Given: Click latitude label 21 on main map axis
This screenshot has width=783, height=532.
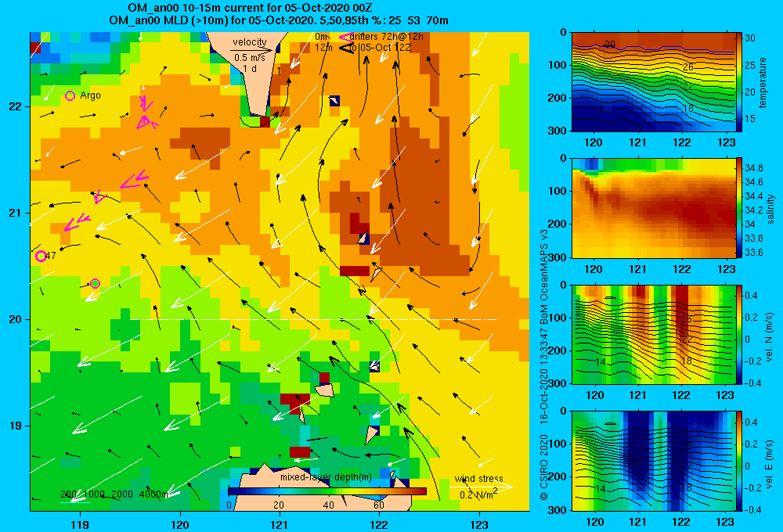Looking at the screenshot, I should point(15,213).
